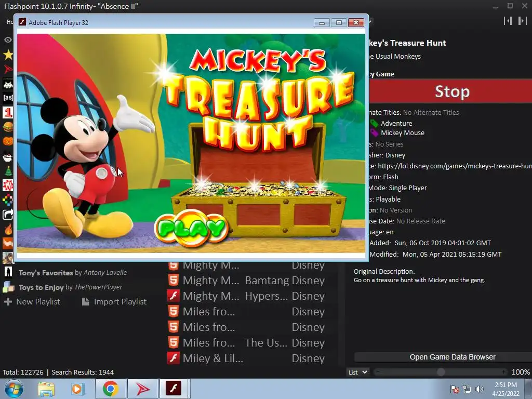The width and height of the screenshot is (532, 399).
Task: Jump to previous game arrow icon
Action: [508, 21]
